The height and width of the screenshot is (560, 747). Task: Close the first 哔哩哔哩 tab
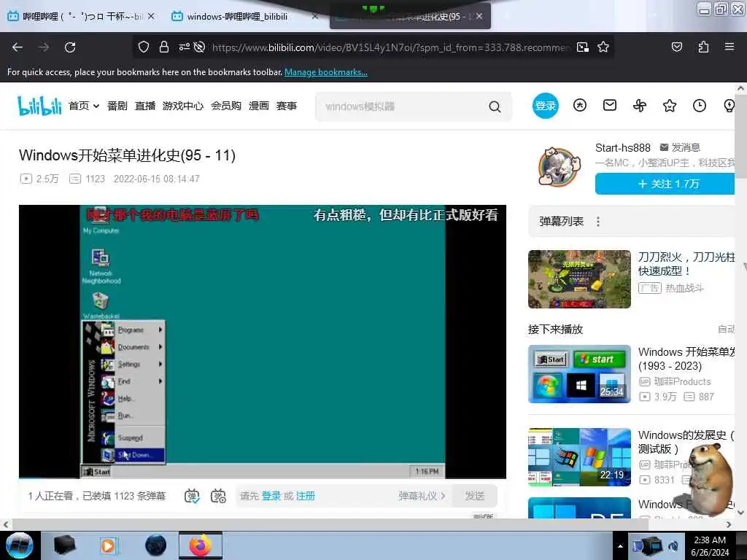pos(151,16)
